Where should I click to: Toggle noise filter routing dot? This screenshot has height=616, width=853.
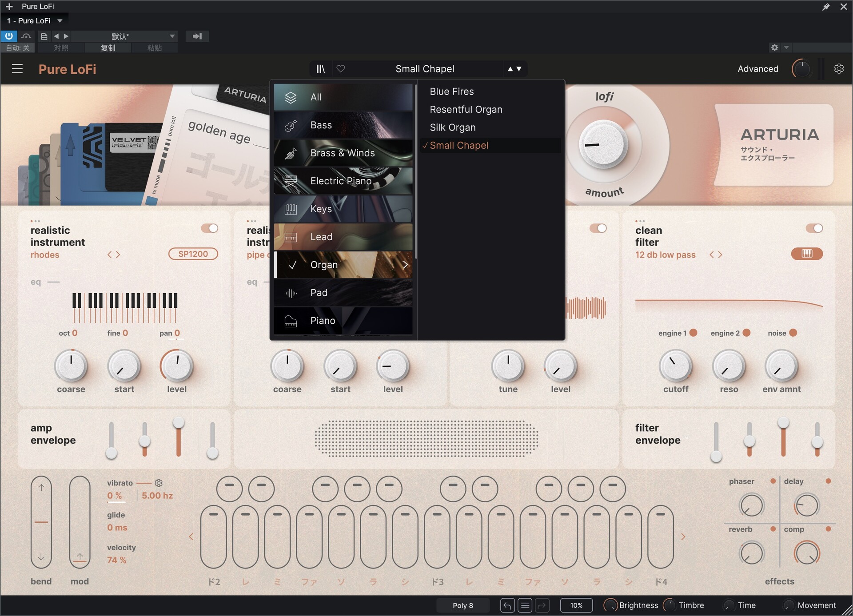pos(793,333)
